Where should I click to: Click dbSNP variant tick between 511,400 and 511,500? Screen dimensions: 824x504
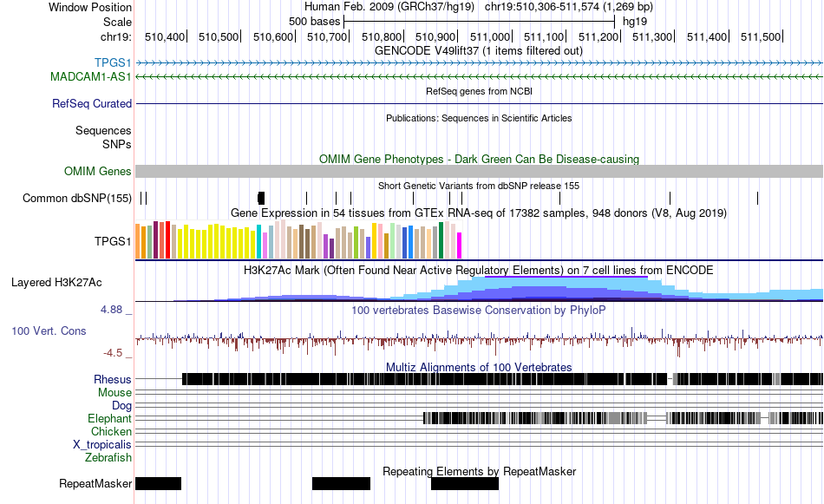(757, 198)
